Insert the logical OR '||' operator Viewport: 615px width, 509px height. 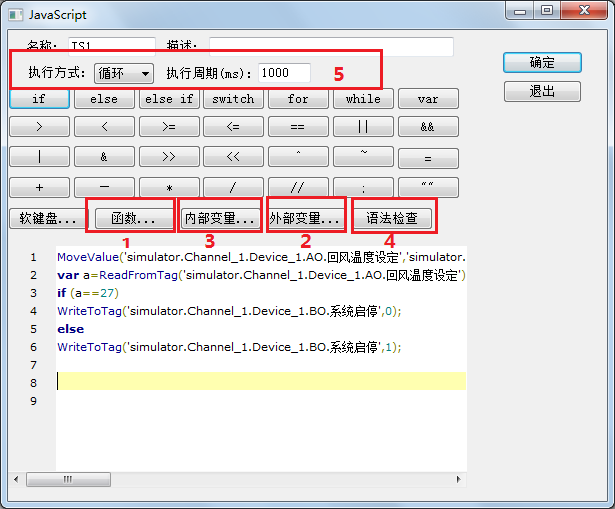coord(363,127)
